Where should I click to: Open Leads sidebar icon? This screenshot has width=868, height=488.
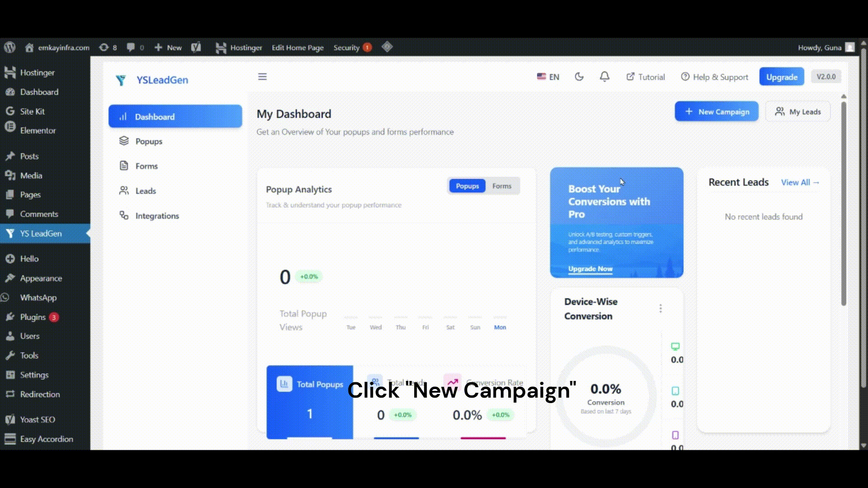click(x=124, y=191)
